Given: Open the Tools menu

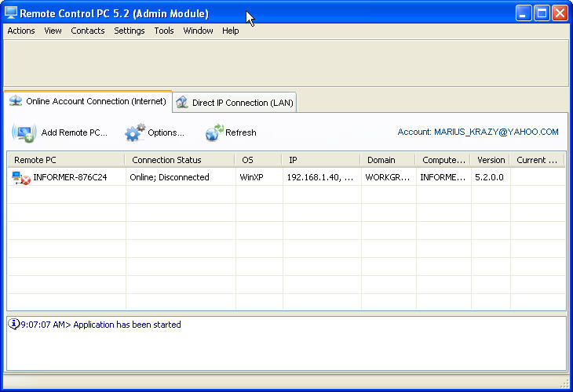Looking at the screenshot, I should tap(164, 31).
